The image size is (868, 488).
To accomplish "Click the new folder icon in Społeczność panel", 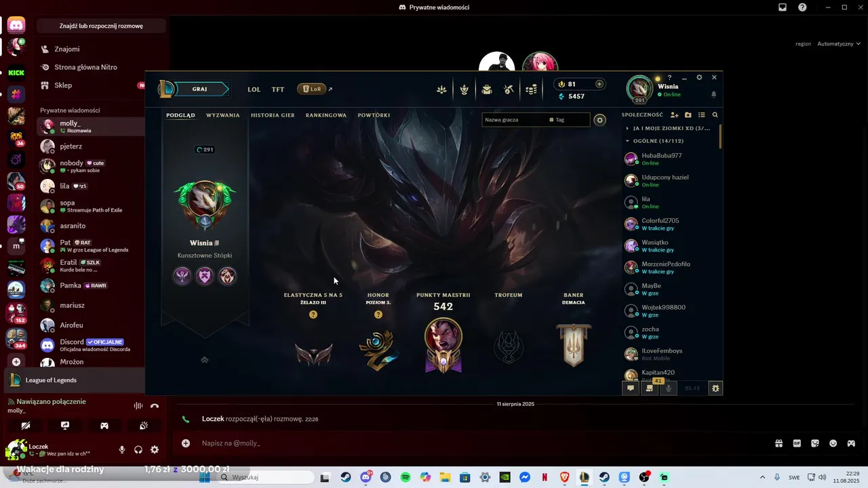I will coord(688,115).
